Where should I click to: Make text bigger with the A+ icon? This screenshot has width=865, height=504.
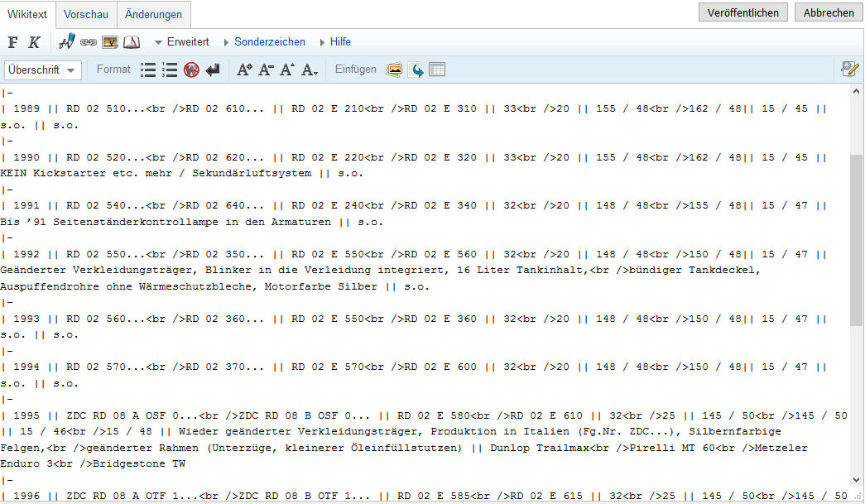point(244,70)
